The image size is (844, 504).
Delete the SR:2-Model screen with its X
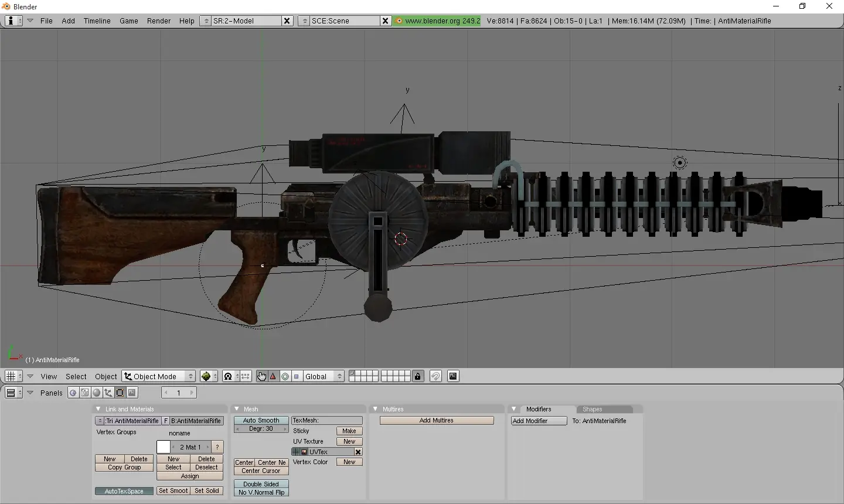tap(287, 21)
